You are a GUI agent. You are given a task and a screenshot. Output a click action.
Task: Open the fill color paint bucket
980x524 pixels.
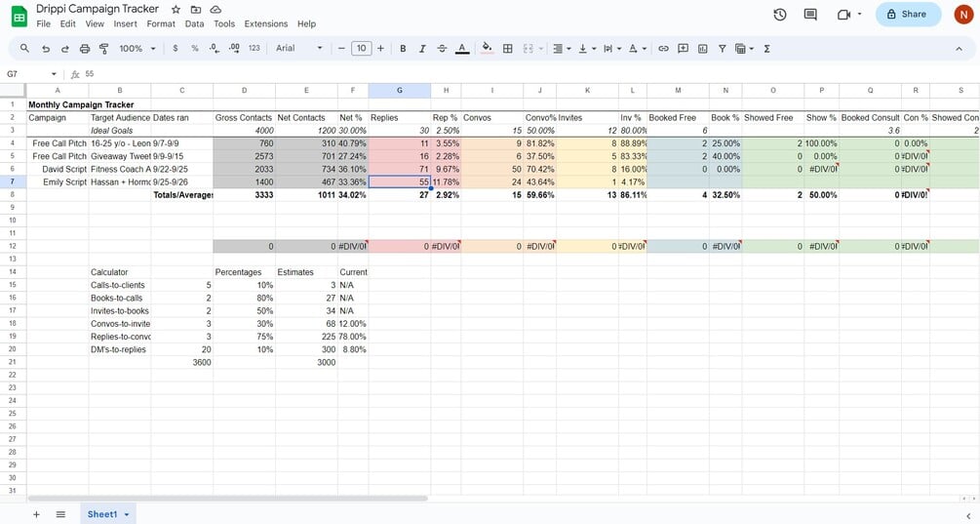point(488,48)
